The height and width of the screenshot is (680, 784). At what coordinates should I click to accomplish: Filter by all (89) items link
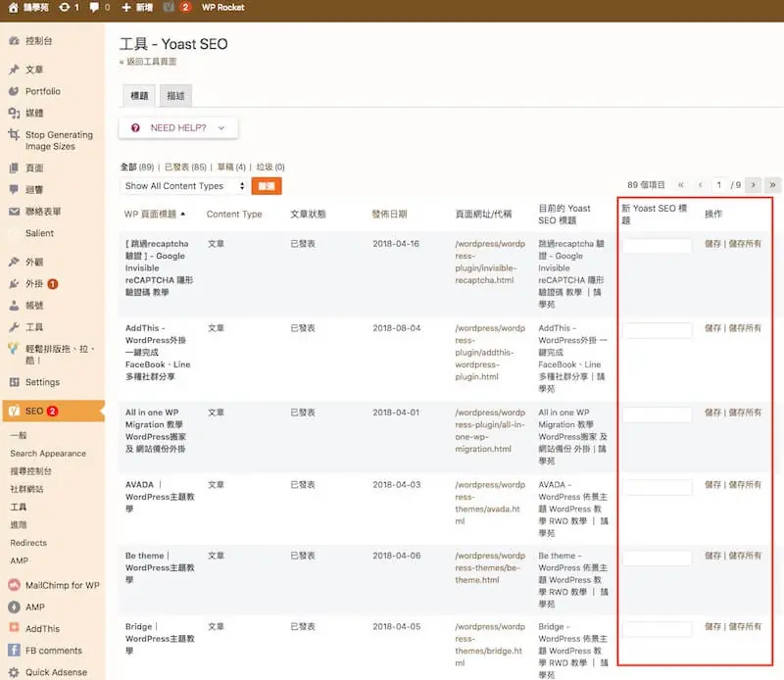pos(137,167)
